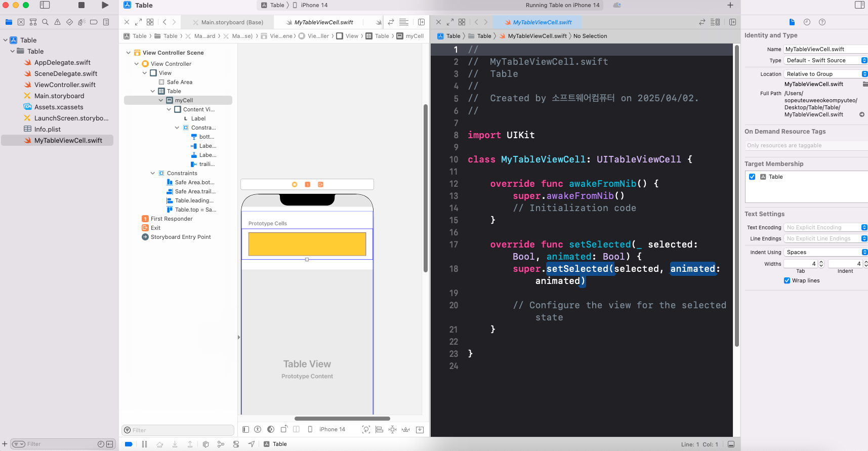Increase the Tab width stepper

(821, 262)
